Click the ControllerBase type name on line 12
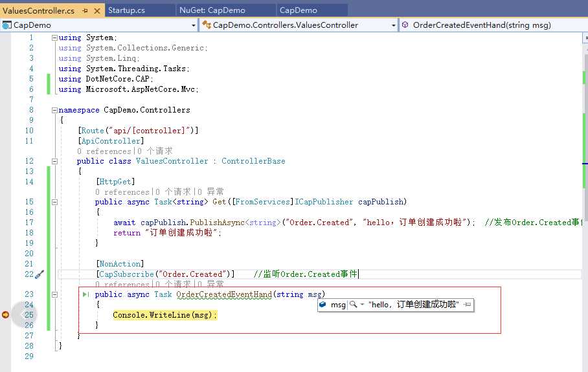This screenshot has width=588, height=372. coord(253,161)
